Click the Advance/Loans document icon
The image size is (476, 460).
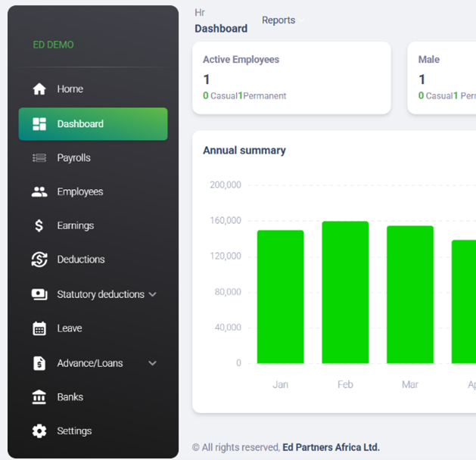[39, 363]
